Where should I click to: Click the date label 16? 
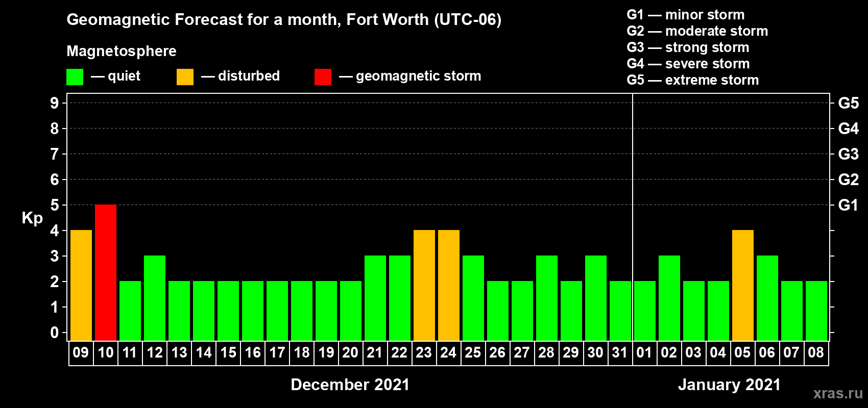[253, 352]
